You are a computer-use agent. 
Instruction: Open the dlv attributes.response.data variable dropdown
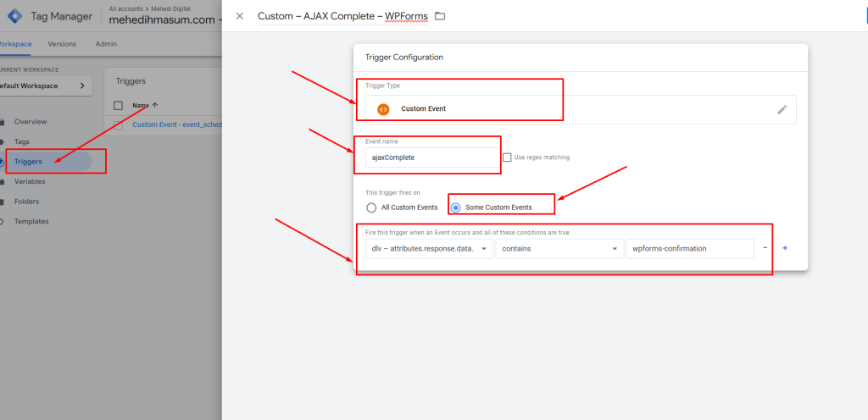click(x=429, y=249)
